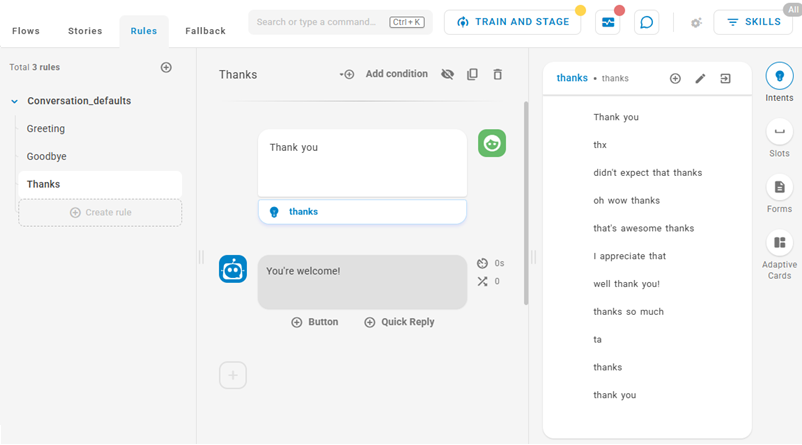Image resolution: width=802 pixels, height=445 pixels.
Task: Select the Goodbye rule
Action: (x=47, y=156)
